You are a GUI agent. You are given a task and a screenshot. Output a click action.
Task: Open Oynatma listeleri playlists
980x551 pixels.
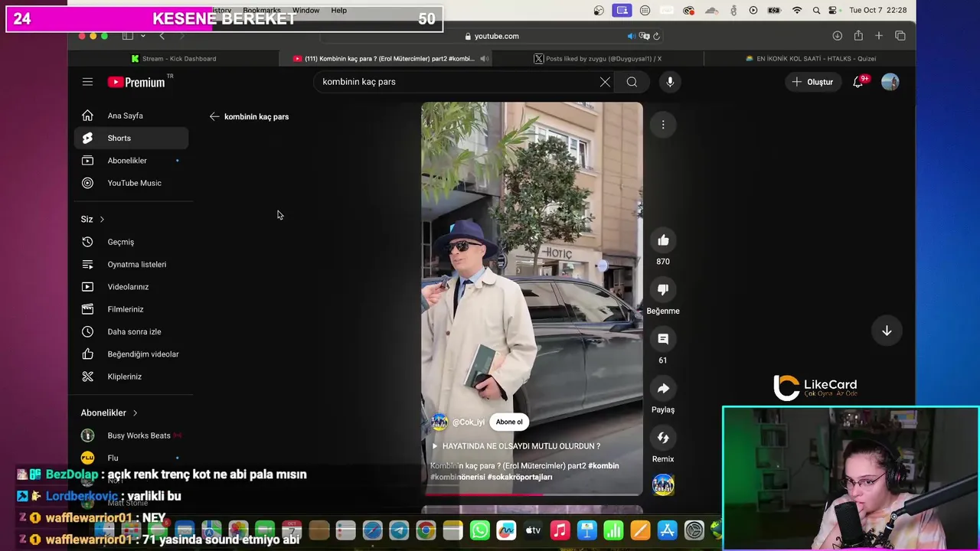132,264
